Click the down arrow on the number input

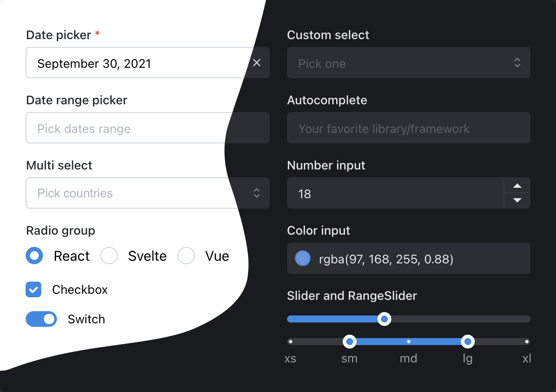[x=517, y=201]
